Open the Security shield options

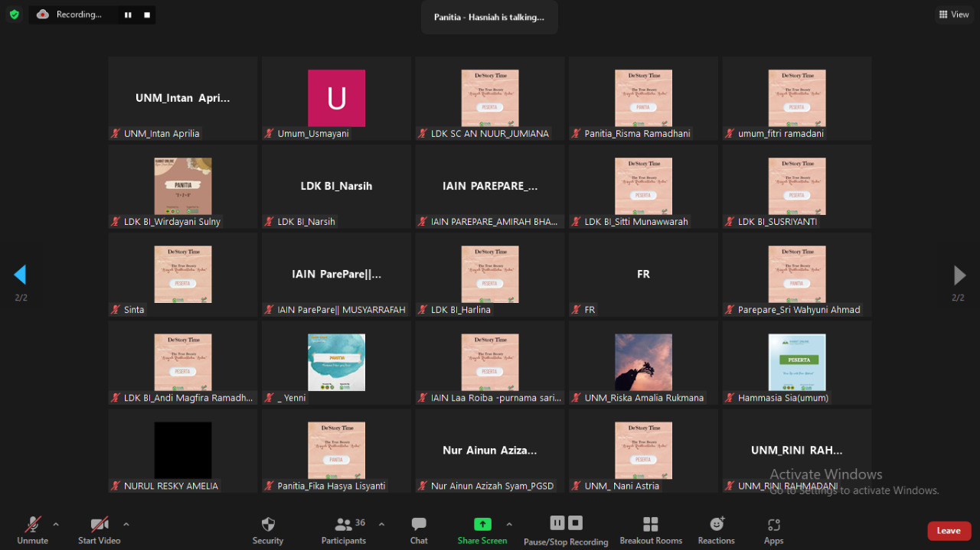268,530
